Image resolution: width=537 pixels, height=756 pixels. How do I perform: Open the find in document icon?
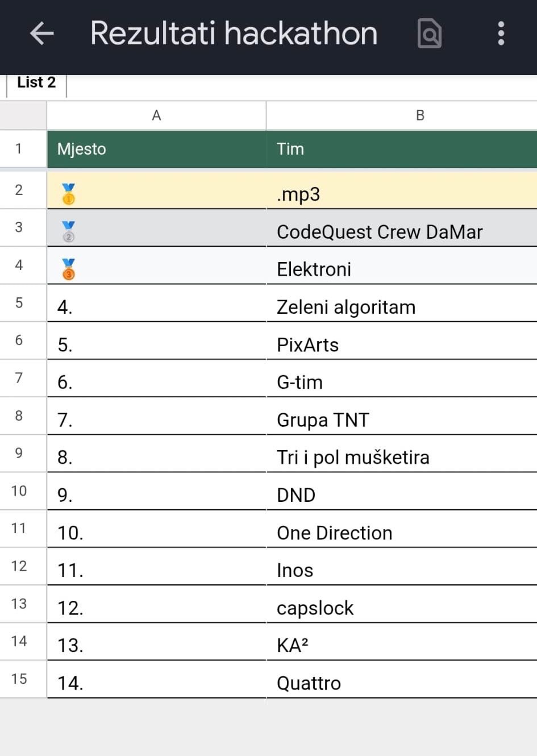[x=430, y=34]
